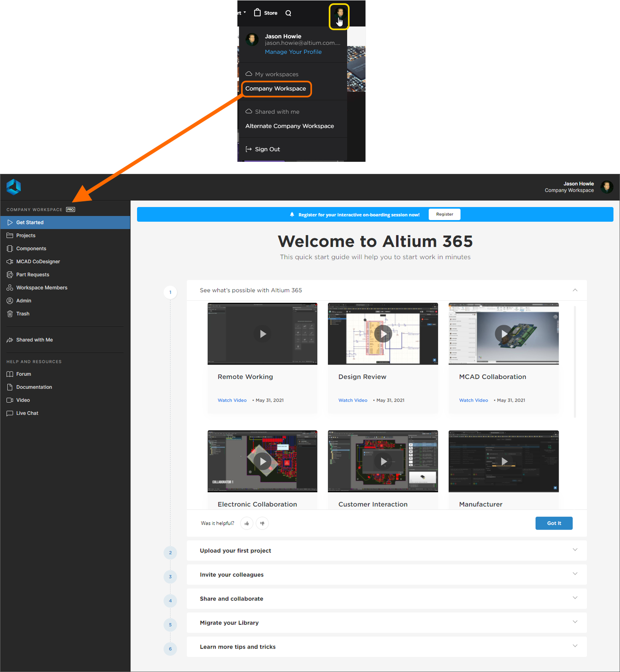Collapse the See what's possible section
The width and height of the screenshot is (620, 672).
575,290
